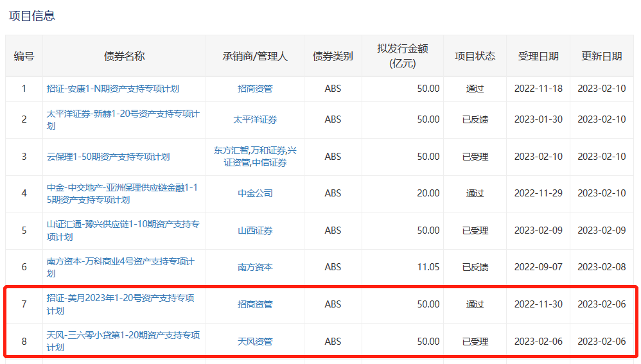
Task: Click underwriters 东方汇智,万和证券,兴证资管,中信证券
Action: click(255, 157)
